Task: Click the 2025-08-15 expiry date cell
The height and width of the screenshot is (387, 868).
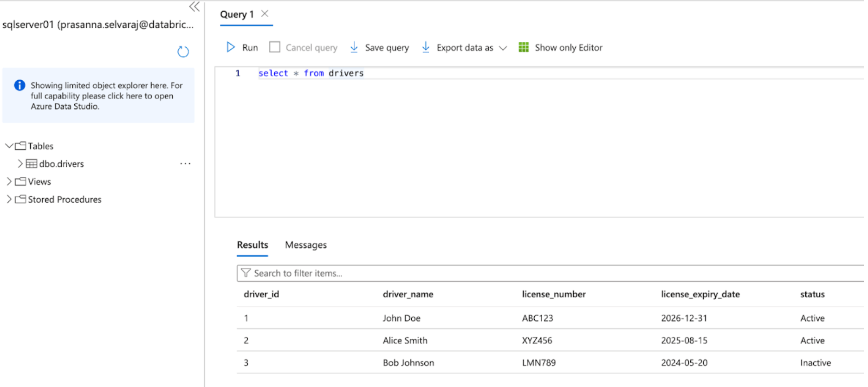Action: pyautogui.click(x=684, y=341)
